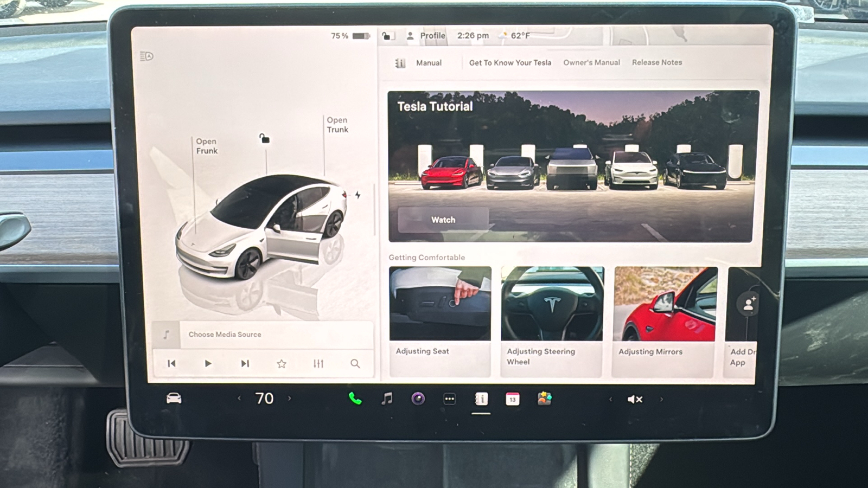Tap the lightning icon to open charge port

tap(358, 195)
